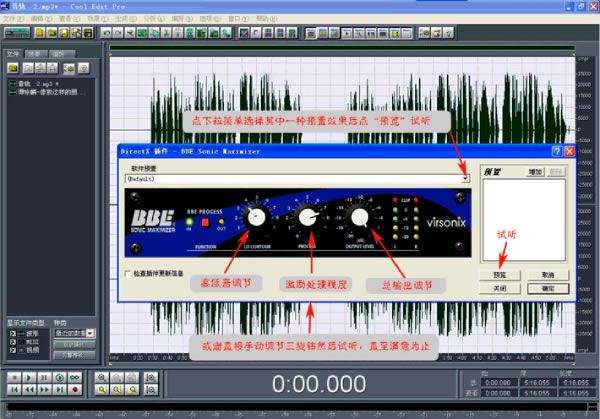Click the Stop transport button

pos(13,378)
